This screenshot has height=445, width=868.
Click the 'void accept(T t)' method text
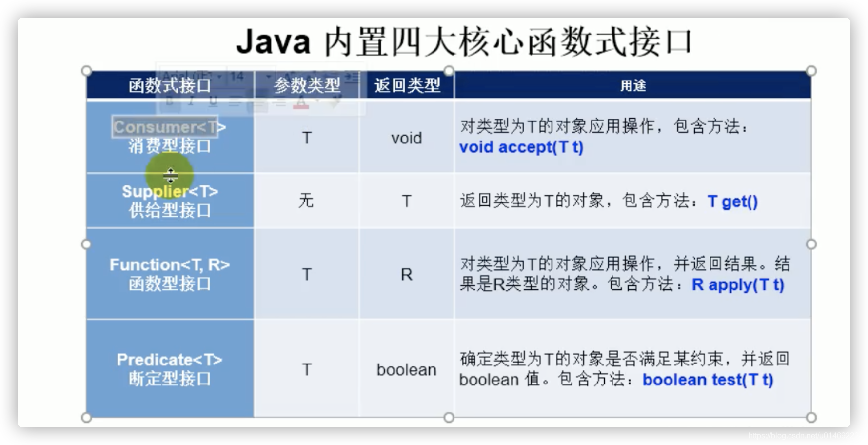pyautogui.click(x=521, y=147)
